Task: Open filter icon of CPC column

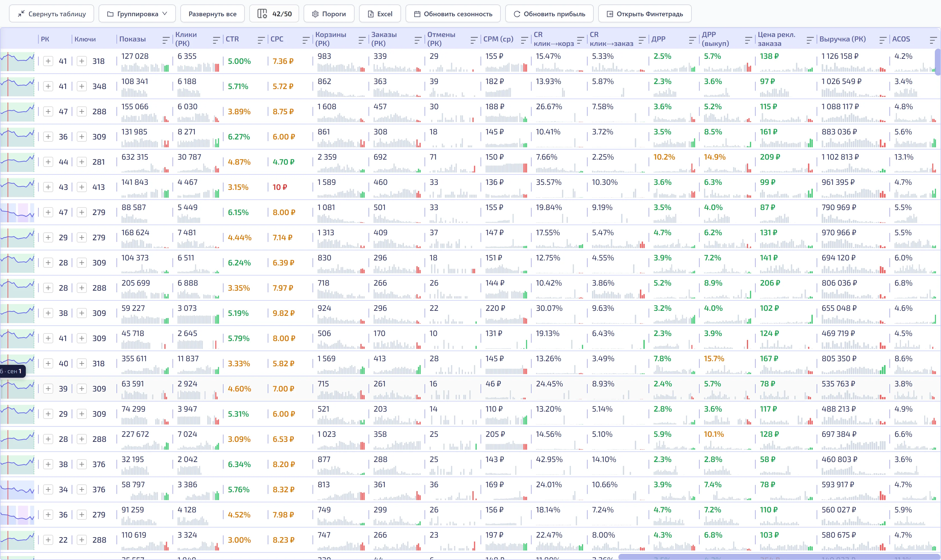Action: (306, 40)
